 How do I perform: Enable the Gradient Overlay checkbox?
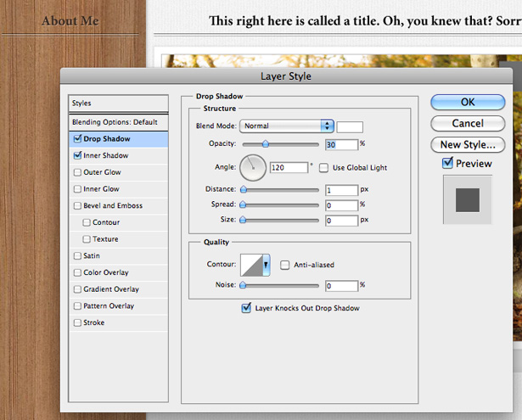(77, 288)
